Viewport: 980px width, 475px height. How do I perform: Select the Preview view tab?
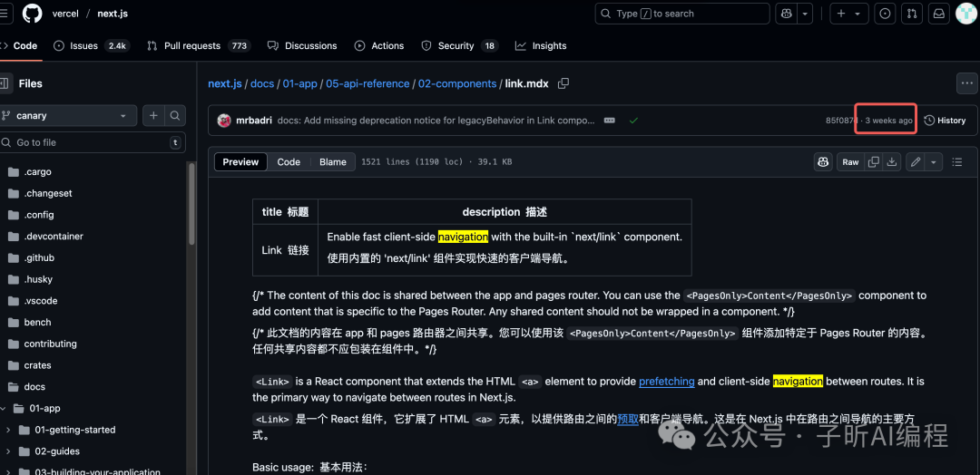tap(240, 161)
